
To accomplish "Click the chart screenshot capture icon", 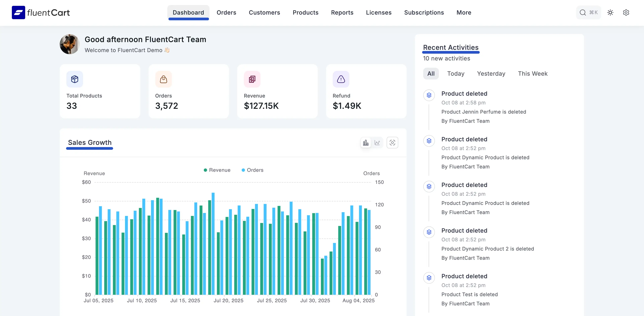I will (x=392, y=143).
